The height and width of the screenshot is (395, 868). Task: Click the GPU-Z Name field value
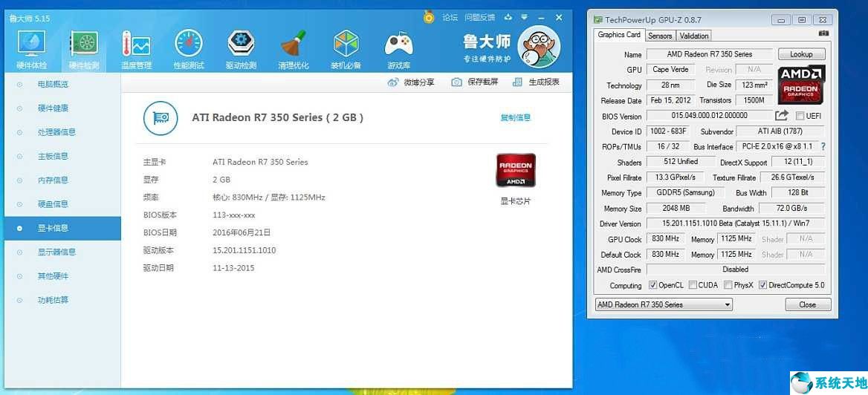pyautogui.click(x=709, y=54)
